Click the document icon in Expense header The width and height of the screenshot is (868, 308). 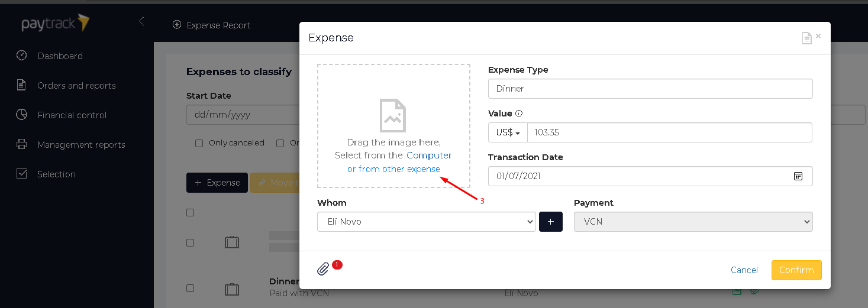click(806, 38)
